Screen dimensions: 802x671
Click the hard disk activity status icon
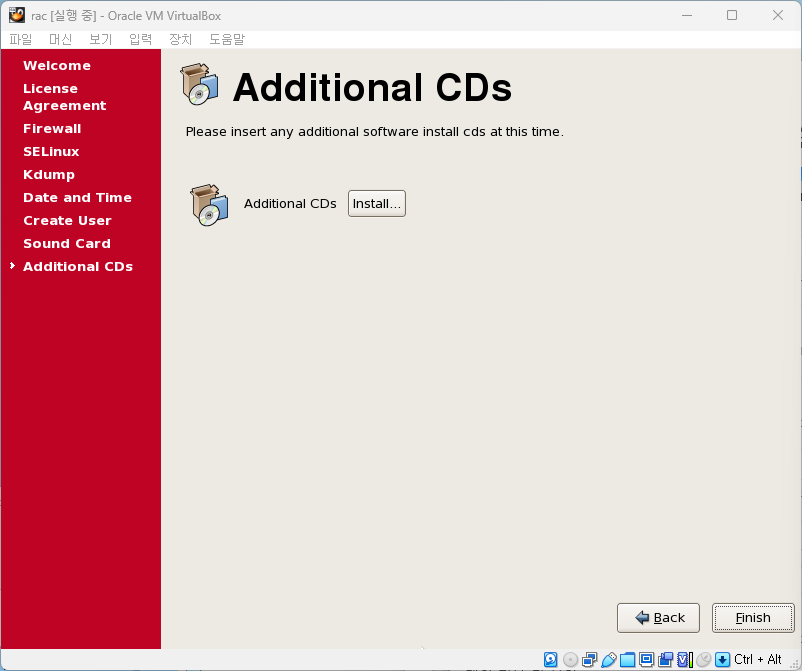[550, 660]
